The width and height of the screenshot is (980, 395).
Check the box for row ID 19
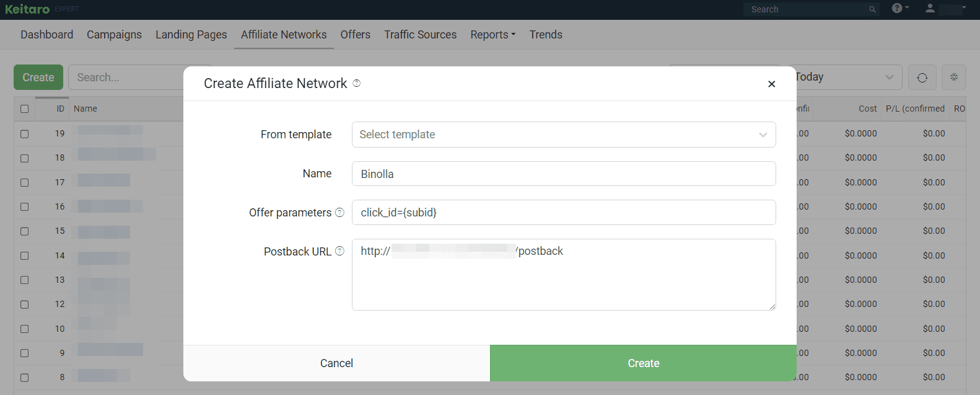[x=24, y=133]
